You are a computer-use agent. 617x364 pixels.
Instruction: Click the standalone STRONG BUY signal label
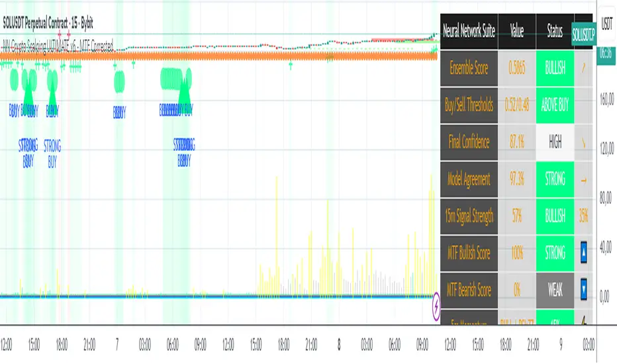tap(52, 154)
